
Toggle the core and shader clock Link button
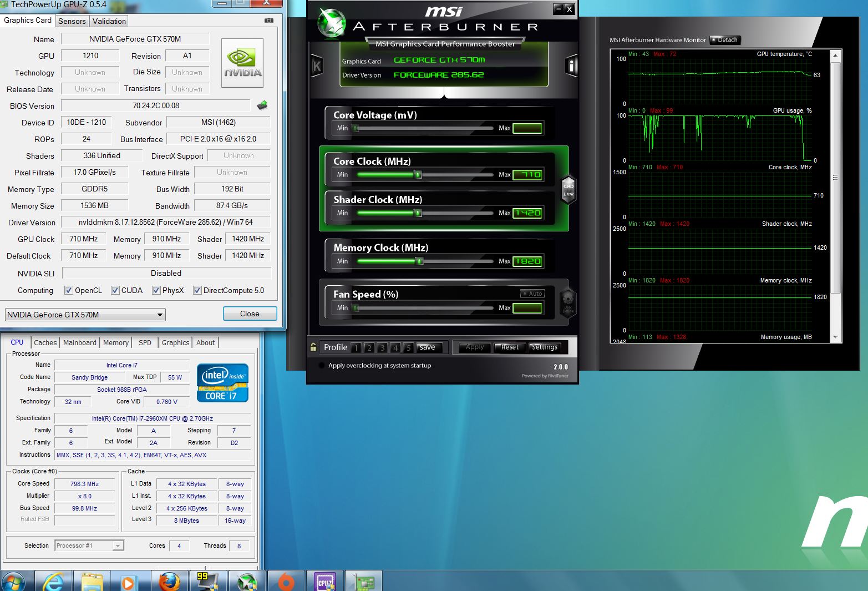[x=568, y=190]
